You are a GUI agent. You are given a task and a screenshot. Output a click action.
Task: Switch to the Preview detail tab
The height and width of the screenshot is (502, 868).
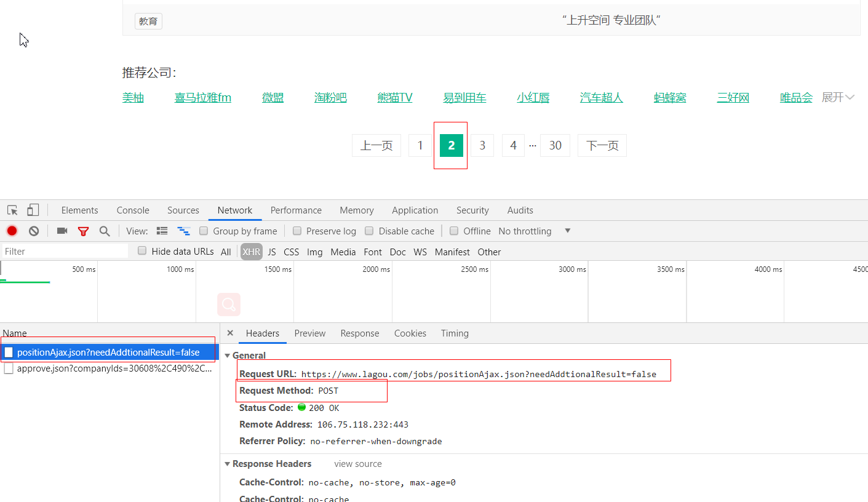[x=310, y=333]
